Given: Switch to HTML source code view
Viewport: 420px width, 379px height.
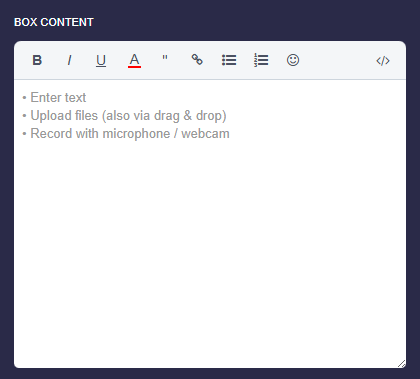Looking at the screenshot, I should 383,61.
